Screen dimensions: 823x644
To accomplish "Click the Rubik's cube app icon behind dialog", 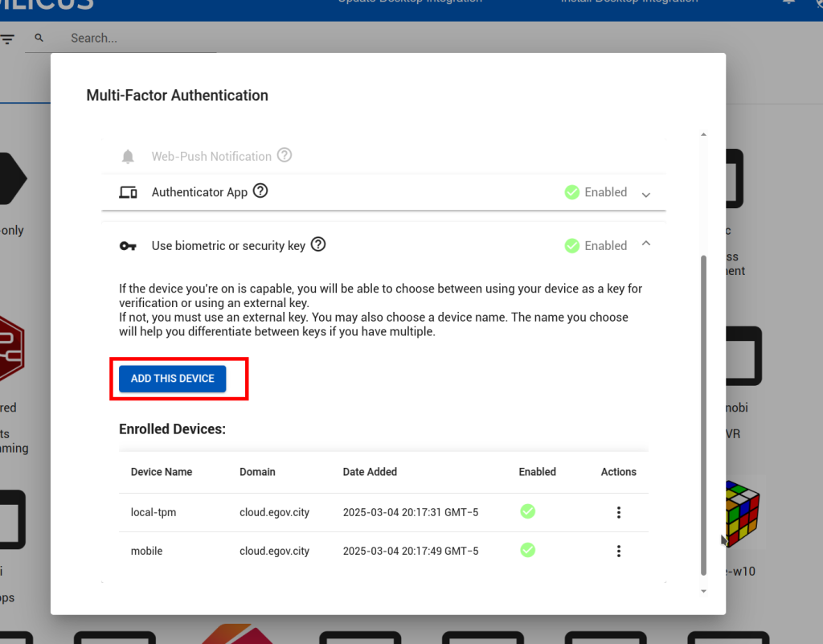I will click(742, 513).
